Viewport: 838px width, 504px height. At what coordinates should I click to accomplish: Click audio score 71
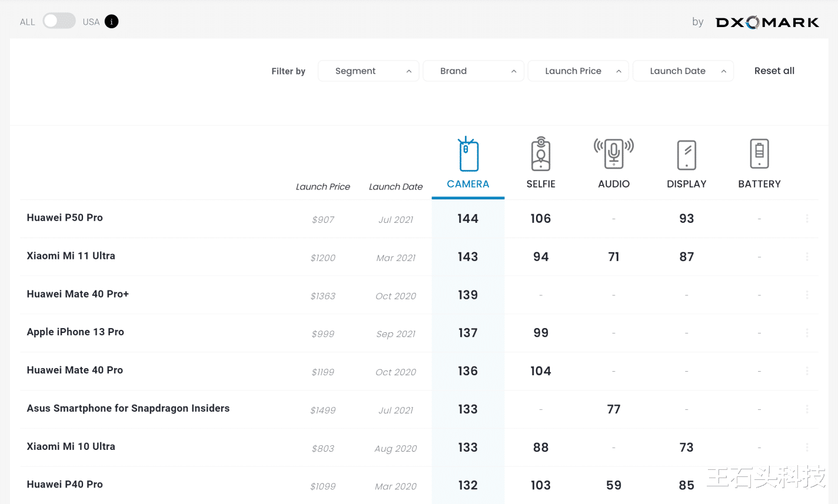614,257
